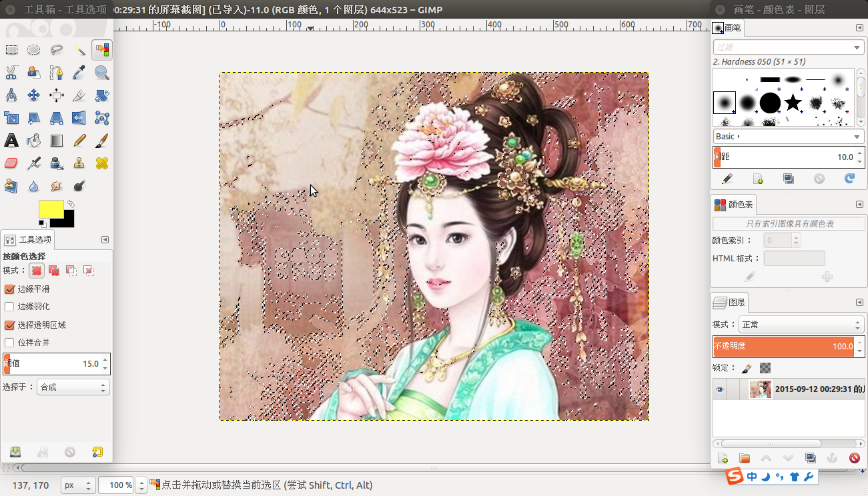Open the layer 模式 正常 dropdown
This screenshot has width=868, height=496.
801,325
